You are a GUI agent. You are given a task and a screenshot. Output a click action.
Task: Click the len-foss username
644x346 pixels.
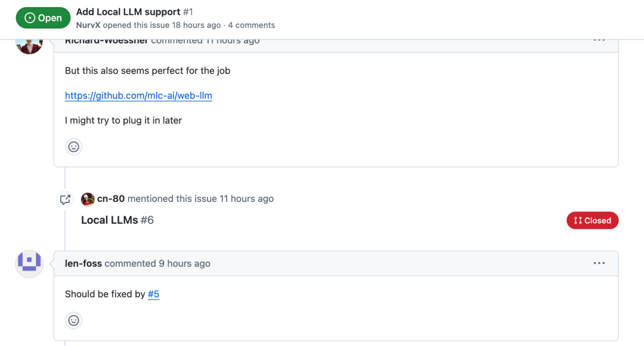[83, 264]
